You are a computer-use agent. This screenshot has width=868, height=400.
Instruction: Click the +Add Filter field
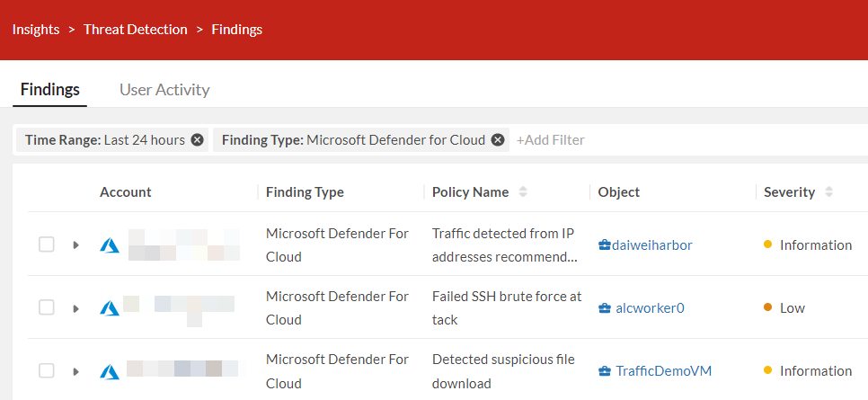(551, 140)
